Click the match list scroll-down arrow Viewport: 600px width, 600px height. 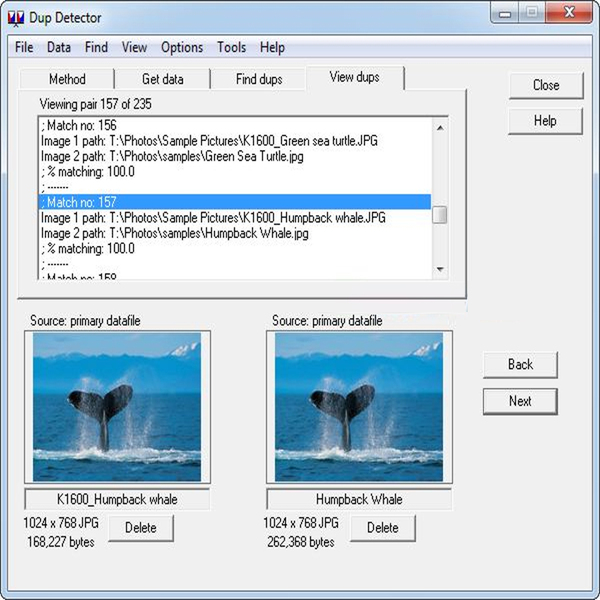pos(440,269)
